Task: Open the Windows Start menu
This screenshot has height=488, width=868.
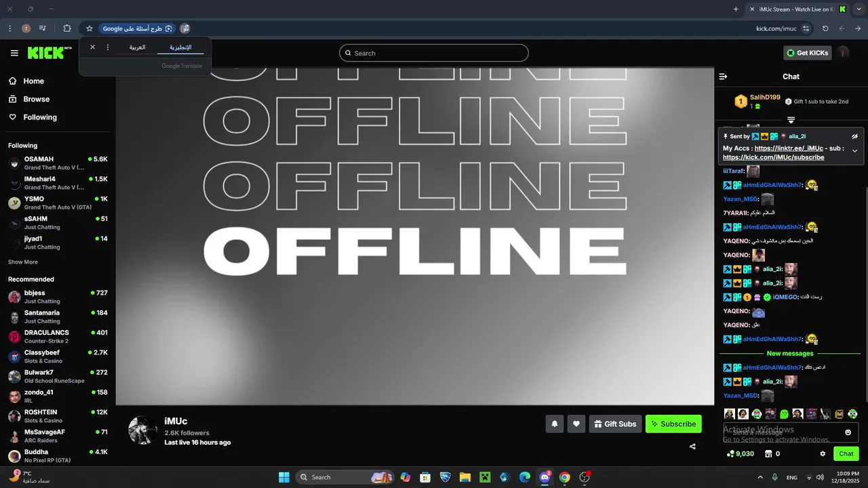Action: [284, 477]
